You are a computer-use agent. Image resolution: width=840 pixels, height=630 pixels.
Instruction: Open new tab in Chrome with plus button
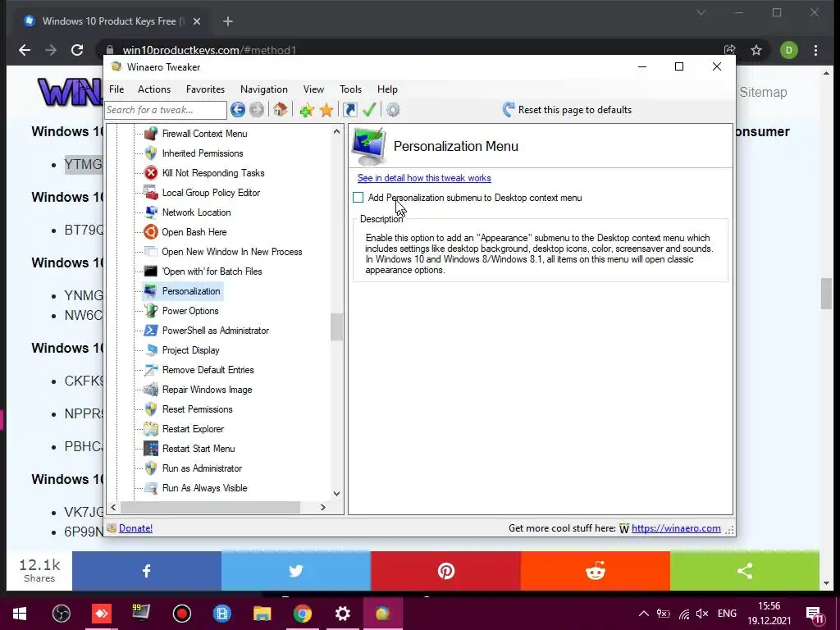[x=228, y=21]
